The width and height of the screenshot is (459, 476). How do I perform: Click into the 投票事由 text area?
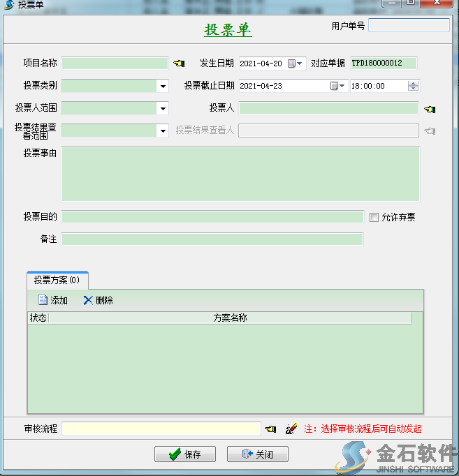click(x=240, y=174)
